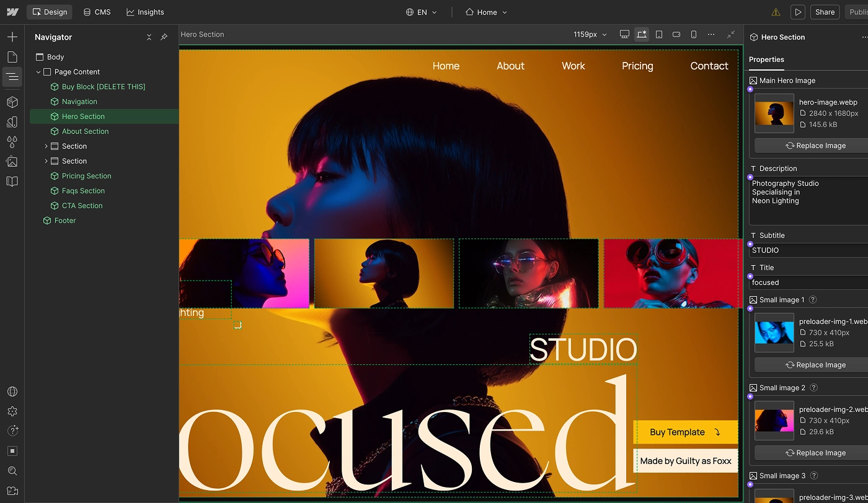Select the mobile landscape breakpoint icon
The height and width of the screenshot is (503, 868).
[x=676, y=35]
